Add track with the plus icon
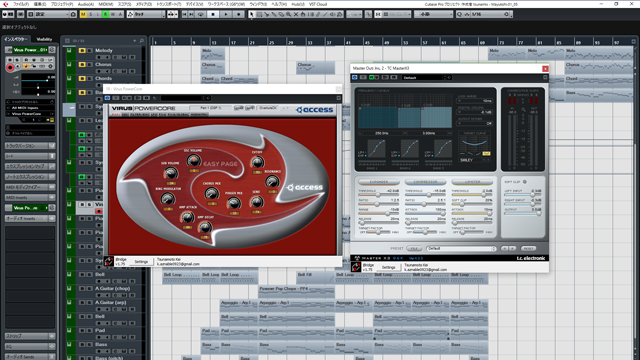Image resolution: width=640 pixels, height=360 pixels. pos(134,40)
